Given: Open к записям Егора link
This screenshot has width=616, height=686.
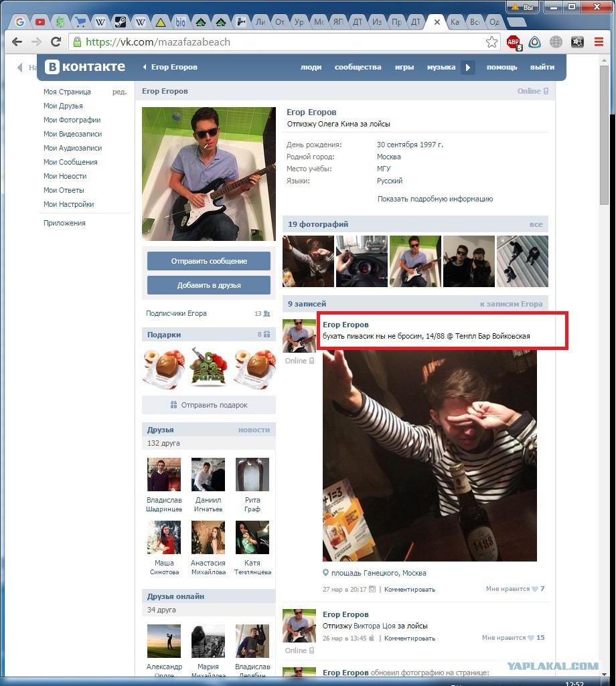Looking at the screenshot, I should coord(511,304).
